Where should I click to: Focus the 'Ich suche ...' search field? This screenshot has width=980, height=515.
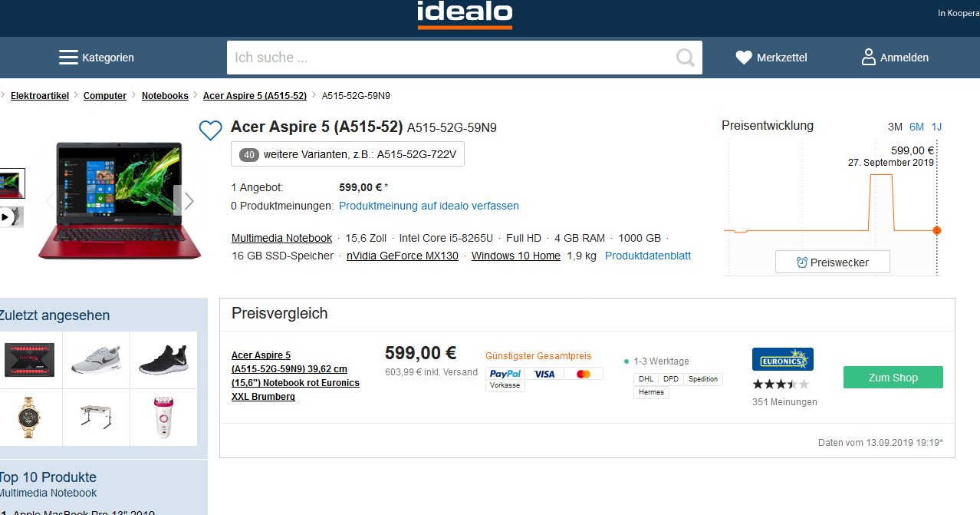449,58
